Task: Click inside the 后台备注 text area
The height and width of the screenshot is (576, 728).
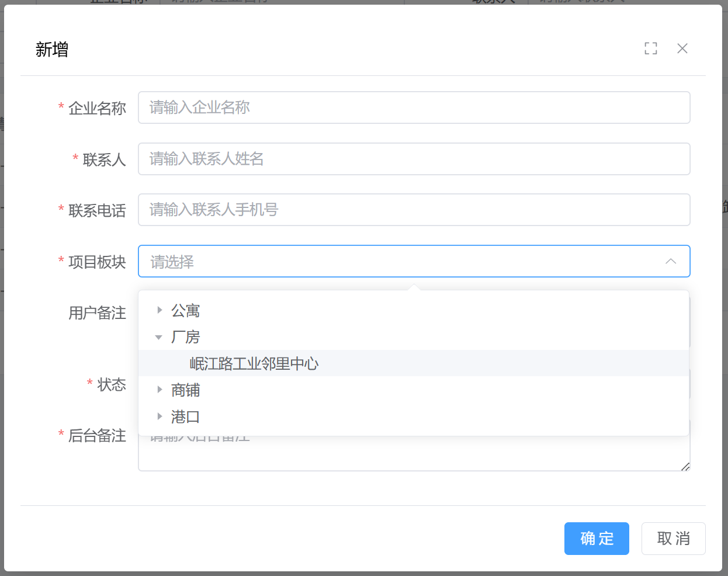Action: 414,456
